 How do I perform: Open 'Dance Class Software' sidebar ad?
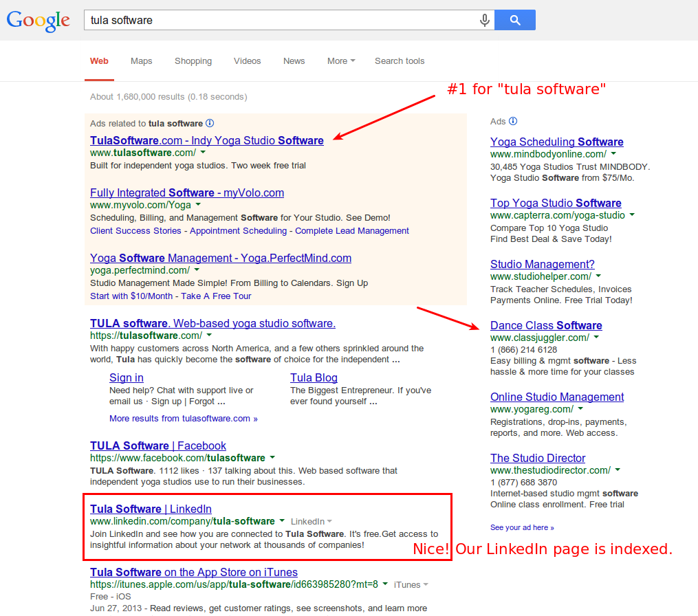546,326
